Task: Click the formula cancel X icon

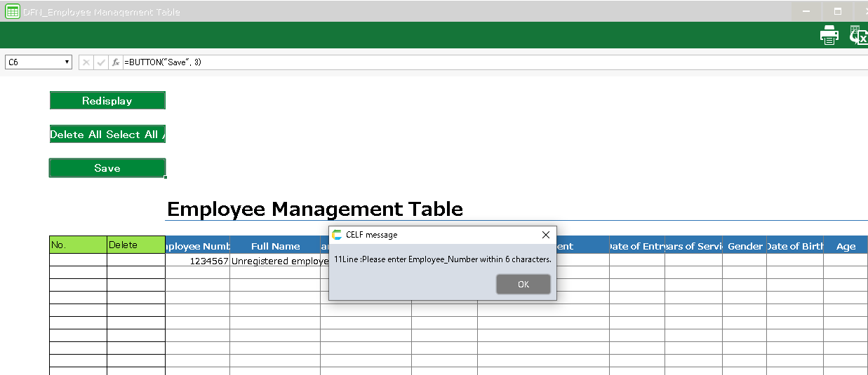Action: [x=86, y=62]
